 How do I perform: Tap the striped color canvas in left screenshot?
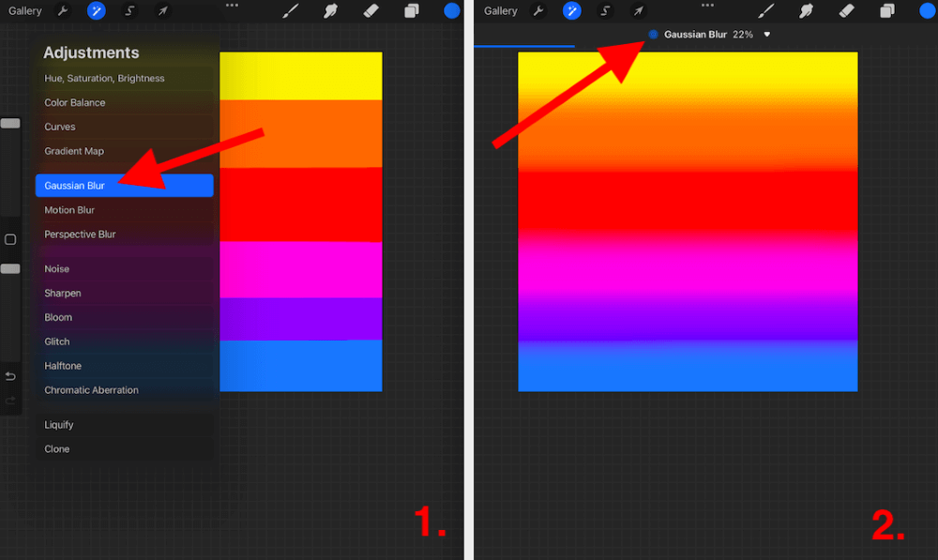tap(301, 222)
